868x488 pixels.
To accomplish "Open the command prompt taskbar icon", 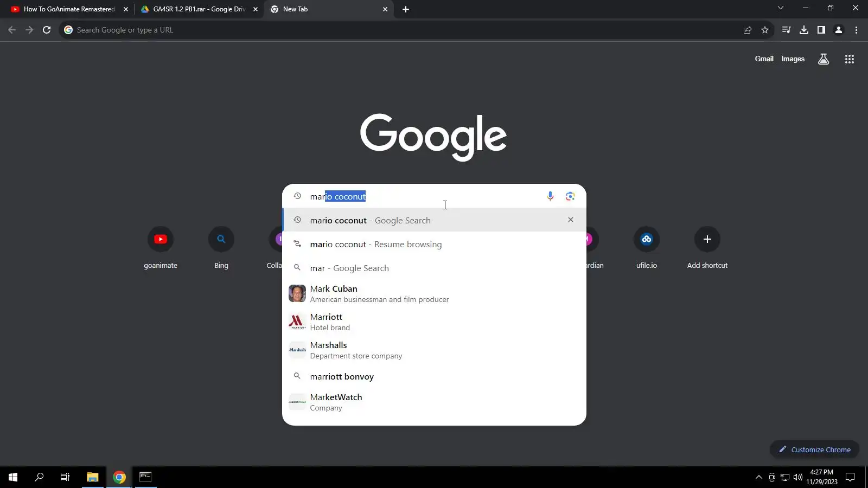I will click(145, 477).
